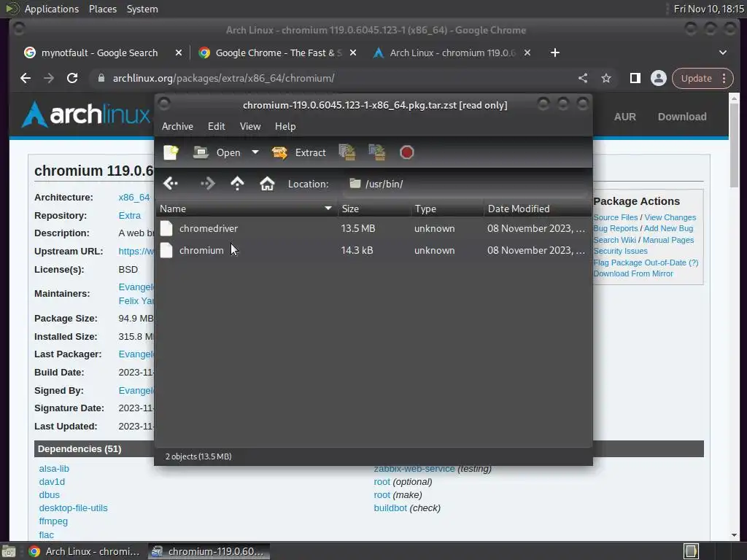Click Chrome forward navigation arrow
Screen dimensions: 747x560
tap(49, 78)
